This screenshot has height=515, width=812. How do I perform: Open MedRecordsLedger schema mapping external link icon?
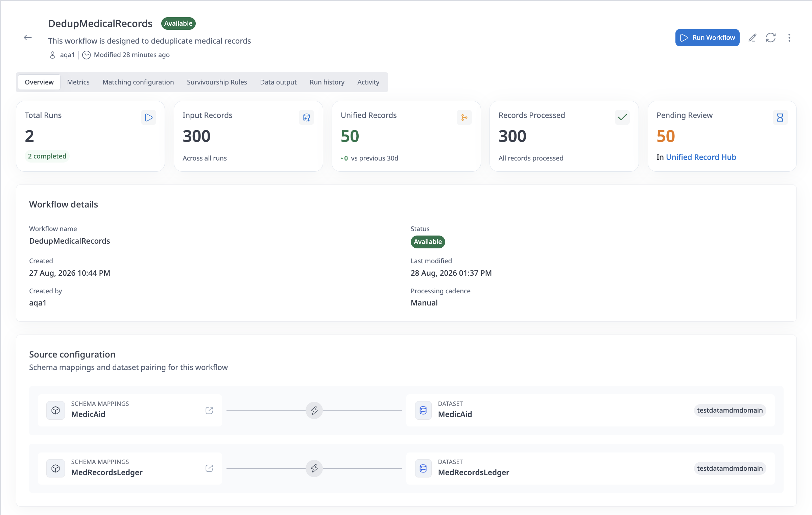tap(209, 468)
